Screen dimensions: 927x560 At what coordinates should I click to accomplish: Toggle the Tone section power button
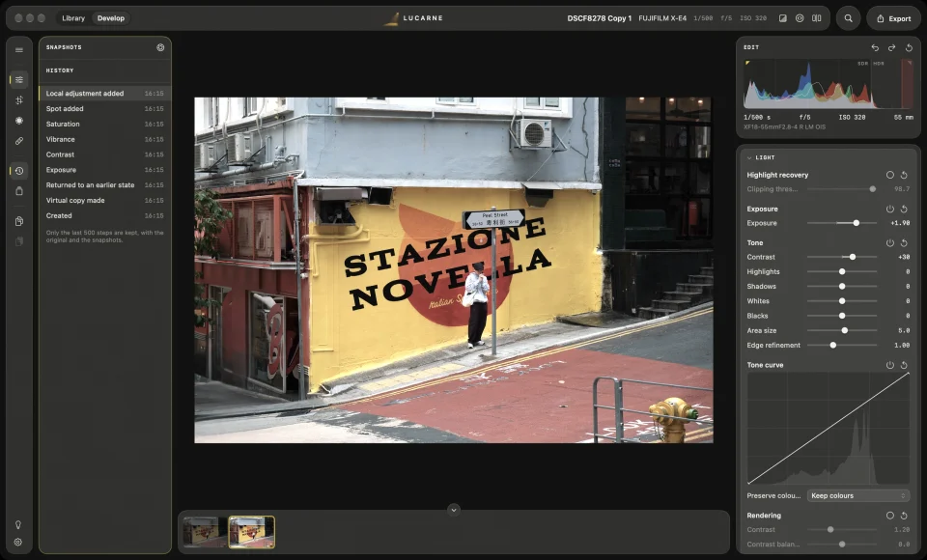[x=889, y=243]
